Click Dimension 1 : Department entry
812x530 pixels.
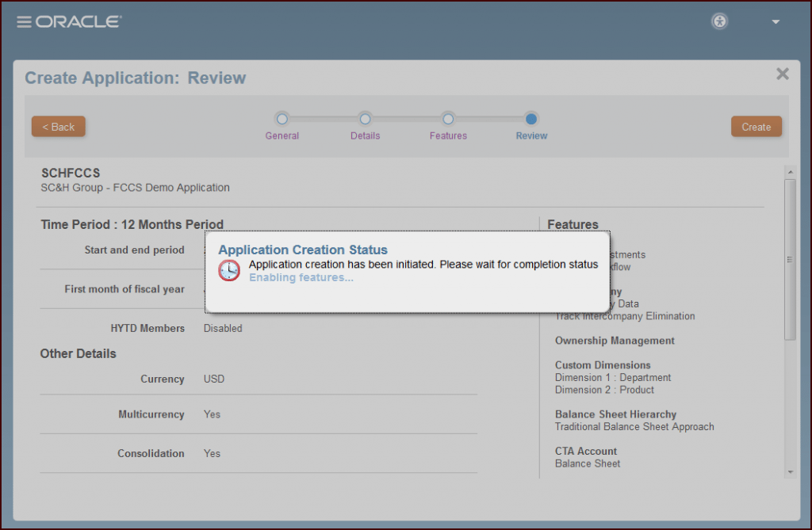click(x=613, y=377)
